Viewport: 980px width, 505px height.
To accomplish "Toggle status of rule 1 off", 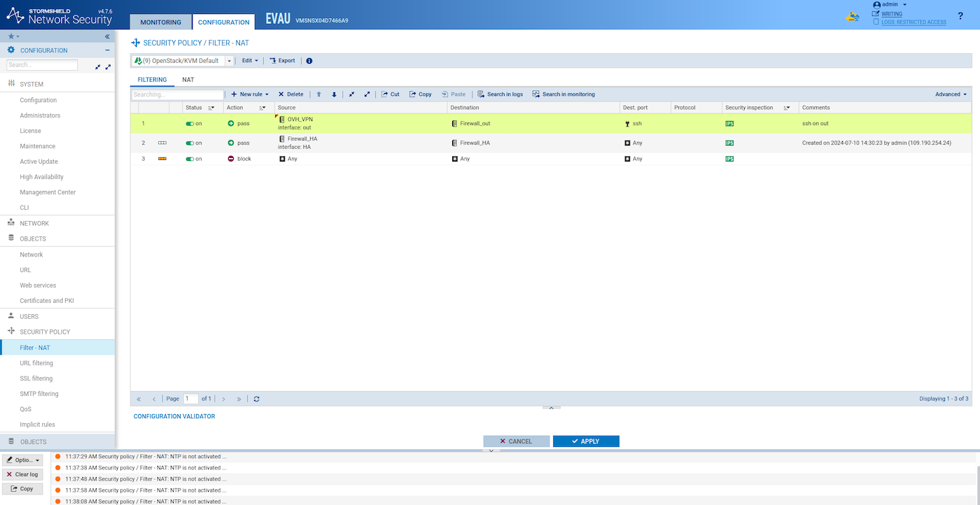I will pos(190,124).
